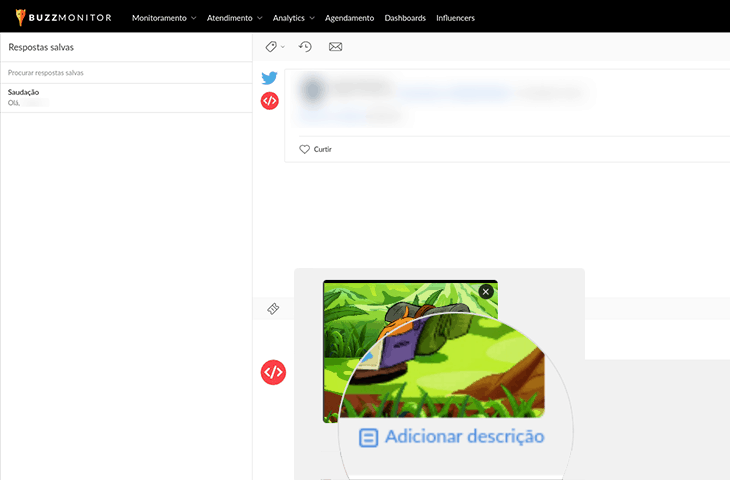Click the heart icon beside Curtir
The height and width of the screenshot is (480, 730).
pyautogui.click(x=305, y=149)
